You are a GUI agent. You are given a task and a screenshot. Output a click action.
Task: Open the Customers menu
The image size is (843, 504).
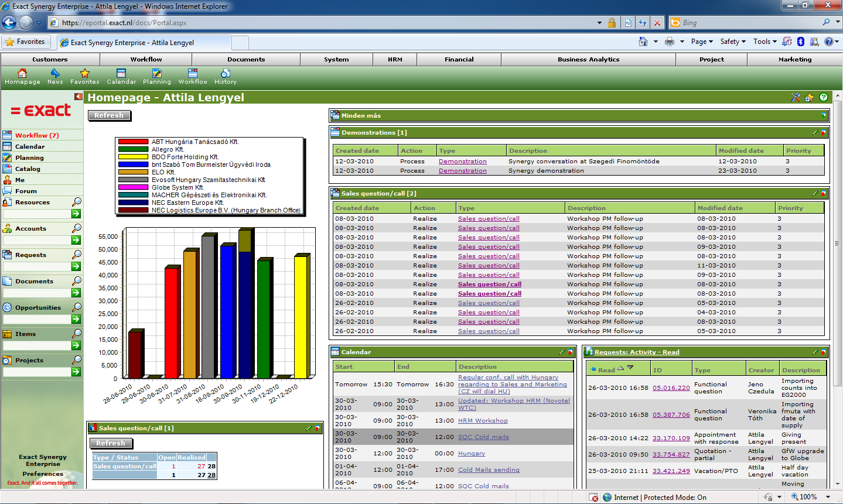pyautogui.click(x=50, y=60)
